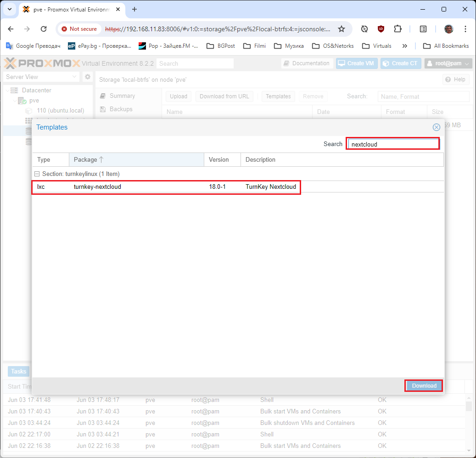Viewport: 476px width, 458px height.
Task: Open the Server View dropdown
Action: click(x=41, y=77)
